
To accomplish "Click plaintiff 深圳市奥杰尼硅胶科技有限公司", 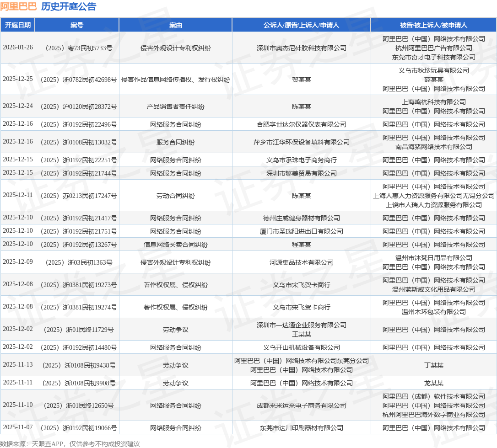I will tap(301, 48).
